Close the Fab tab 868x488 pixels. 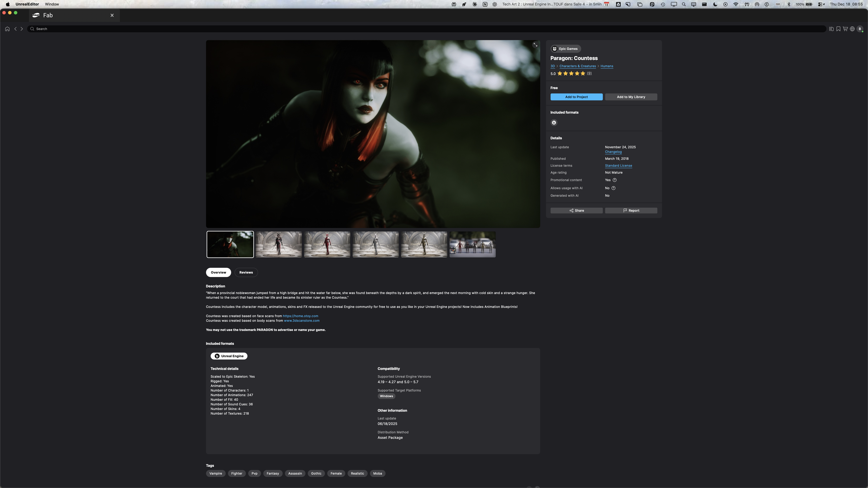(112, 15)
